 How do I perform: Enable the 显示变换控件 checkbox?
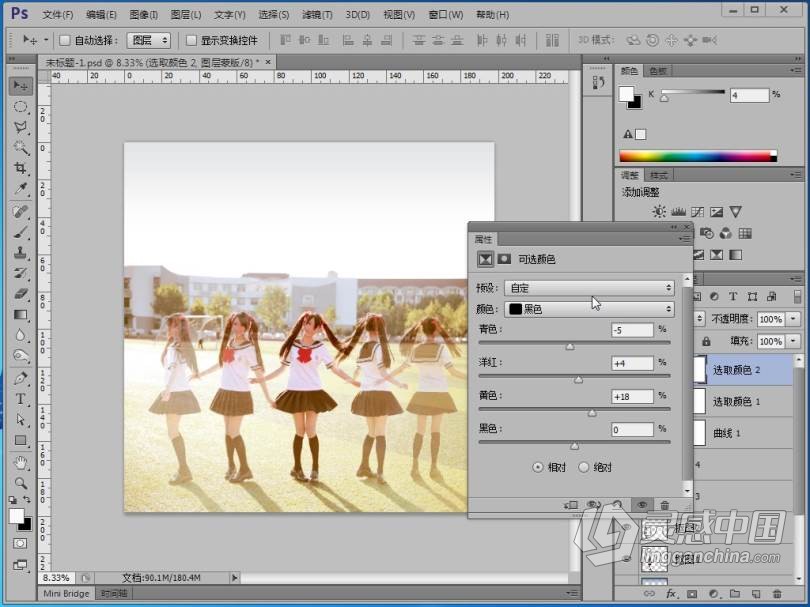(x=191, y=40)
